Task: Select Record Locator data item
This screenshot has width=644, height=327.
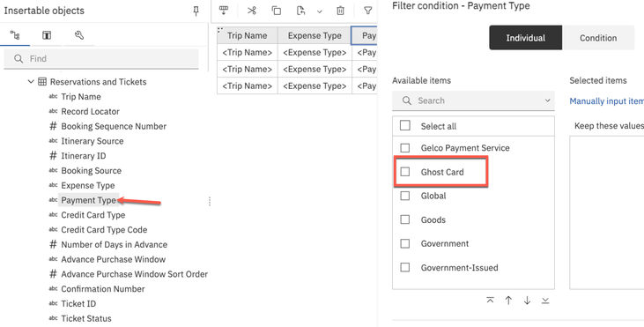Action: pos(91,111)
